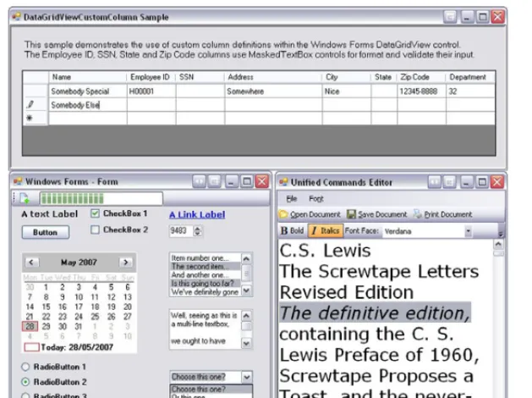Image resolution: width=532 pixels, height=398 pixels.
Task: Select day 28 in the calendar
Action: coord(30,326)
